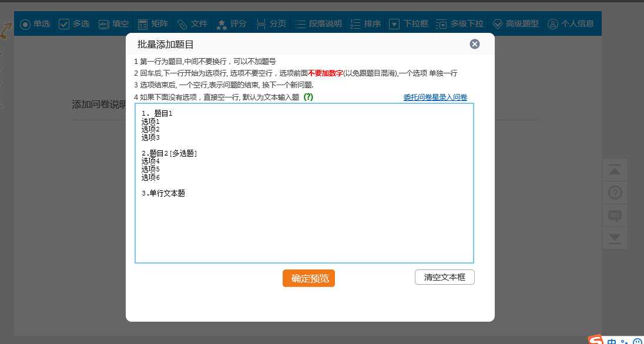The width and height of the screenshot is (644, 344).
Task: Close the 批量添加题目 dialog
Action: coord(474,44)
